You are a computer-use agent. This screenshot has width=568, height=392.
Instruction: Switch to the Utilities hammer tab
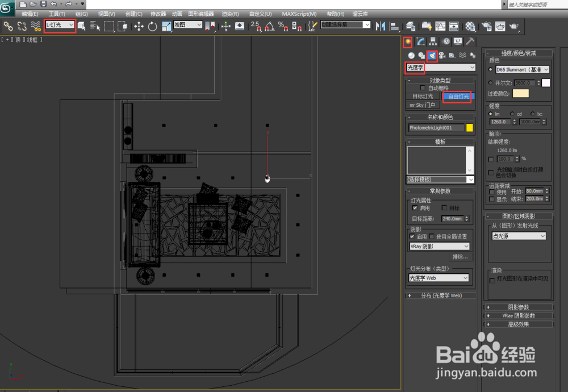470,41
